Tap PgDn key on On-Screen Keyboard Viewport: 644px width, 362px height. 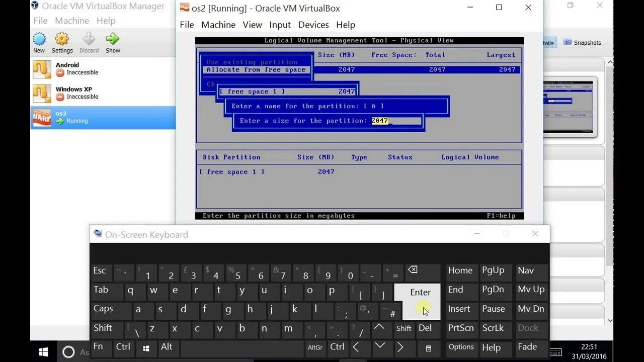[x=496, y=291]
